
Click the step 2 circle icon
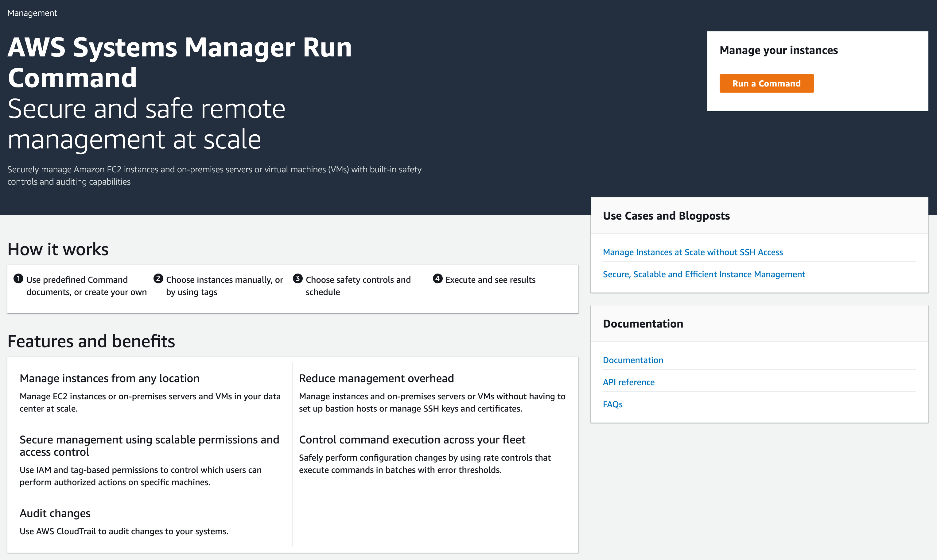point(158,279)
